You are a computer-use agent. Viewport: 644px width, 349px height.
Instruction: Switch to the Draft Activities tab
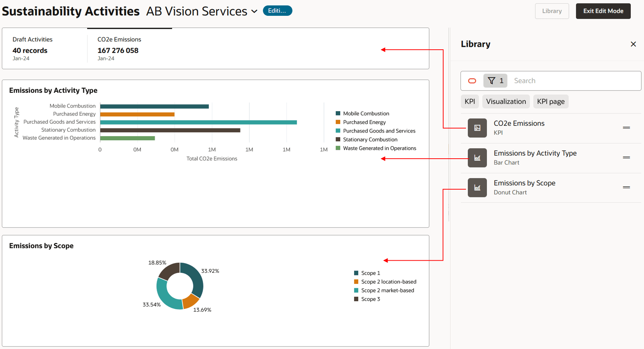click(32, 48)
